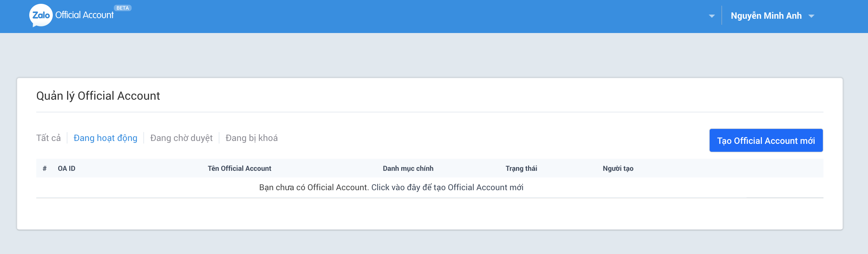Click the Zalo speech bubble logo
This screenshot has height=254, width=868.
click(x=41, y=15)
